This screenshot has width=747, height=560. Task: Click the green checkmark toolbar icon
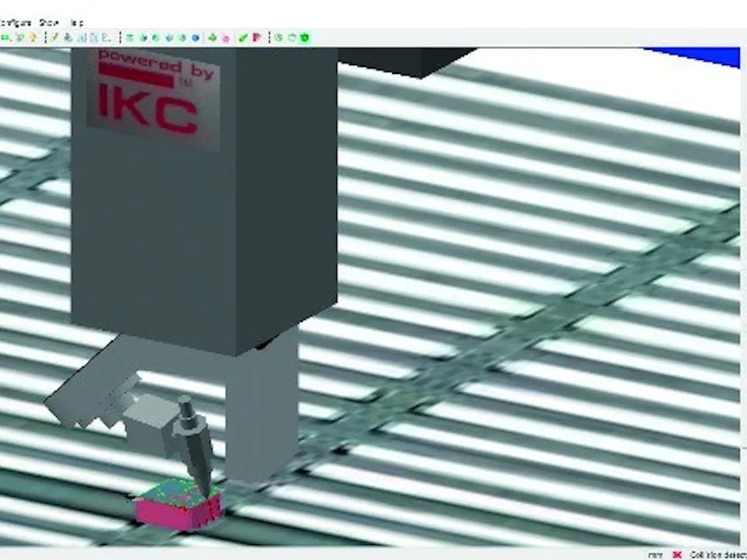click(x=243, y=37)
